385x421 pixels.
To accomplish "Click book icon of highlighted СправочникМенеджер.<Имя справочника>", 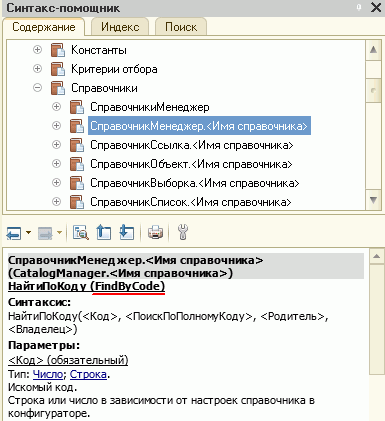I will point(77,126).
